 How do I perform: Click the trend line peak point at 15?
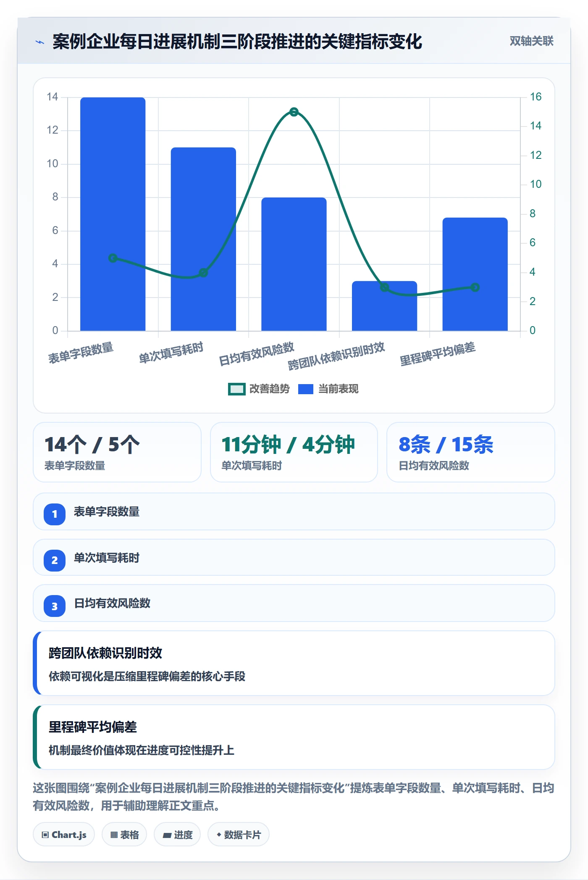pyautogui.click(x=294, y=112)
